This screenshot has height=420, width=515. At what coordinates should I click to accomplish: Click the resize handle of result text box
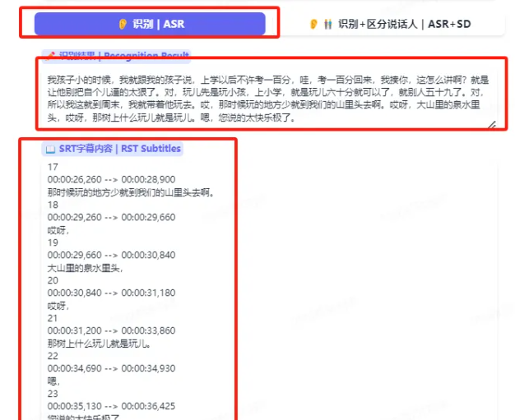point(492,125)
